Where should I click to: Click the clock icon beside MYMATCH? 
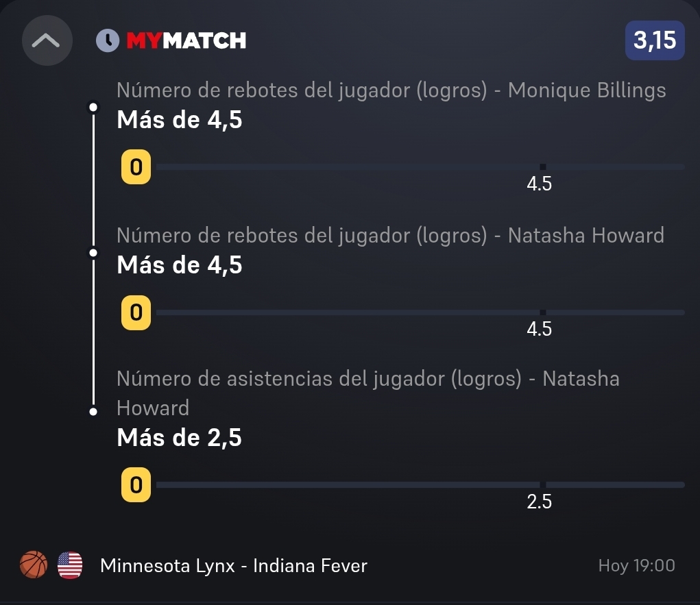click(108, 40)
